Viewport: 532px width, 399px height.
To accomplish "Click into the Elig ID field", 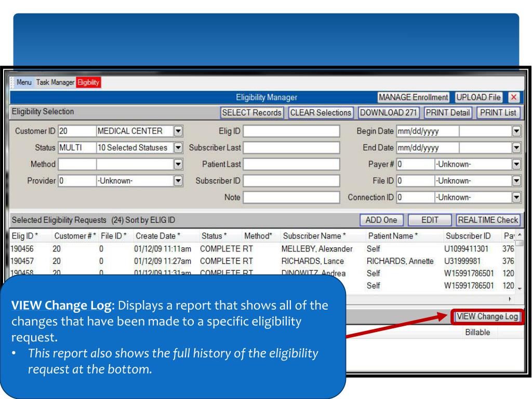I will coord(291,131).
